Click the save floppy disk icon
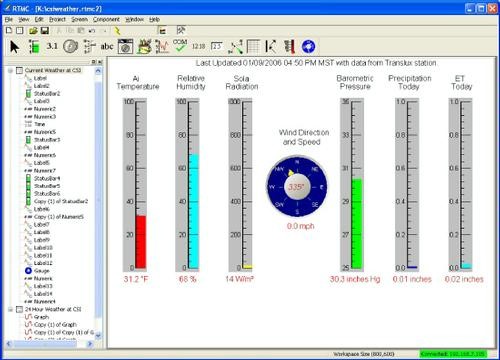 click(x=45, y=31)
